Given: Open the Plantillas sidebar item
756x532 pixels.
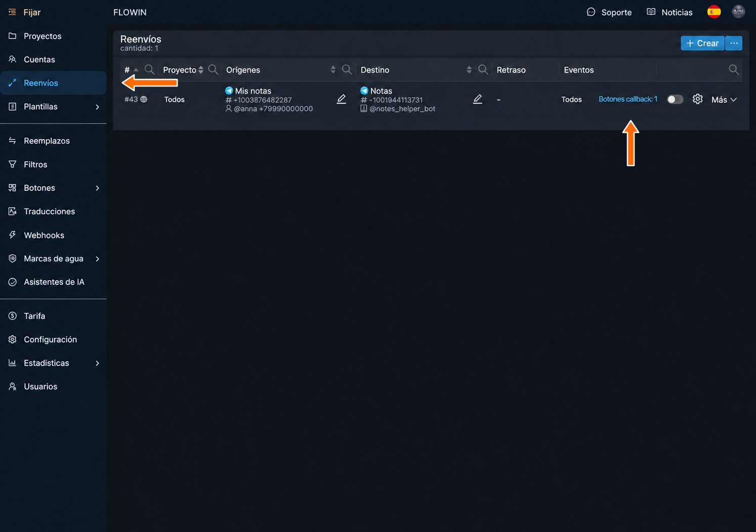Looking at the screenshot, I should [53, 107].
